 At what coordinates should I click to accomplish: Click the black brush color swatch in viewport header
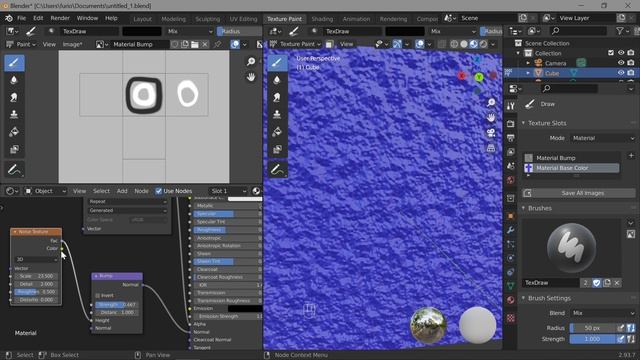[x=405, y=31]
